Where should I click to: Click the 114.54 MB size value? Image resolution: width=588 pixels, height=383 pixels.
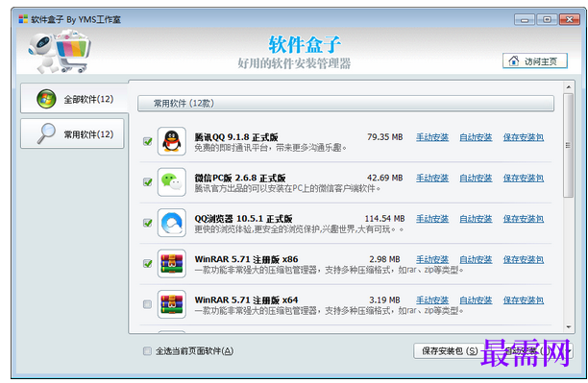click(x=384, y=219)
